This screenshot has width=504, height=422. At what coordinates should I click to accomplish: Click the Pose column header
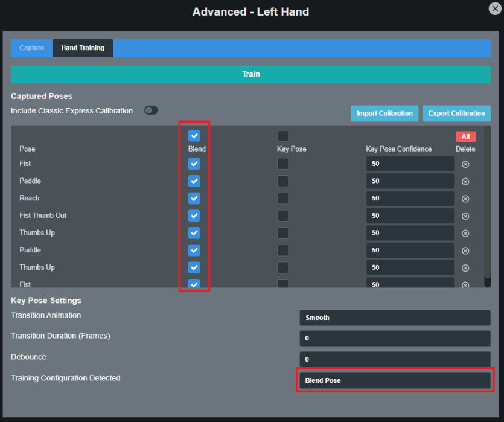tap(27, 149)
